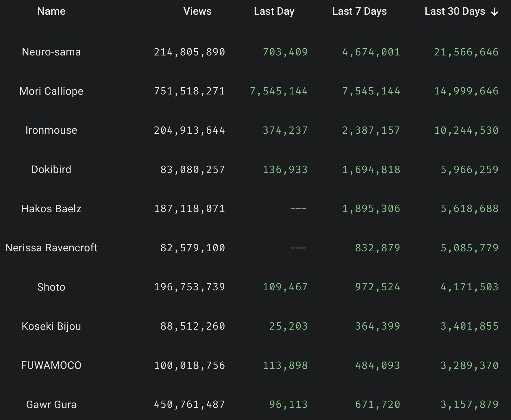Screen dimensions: 511x420
Task: Select the Shoto name cell
Action: [51, 287]
